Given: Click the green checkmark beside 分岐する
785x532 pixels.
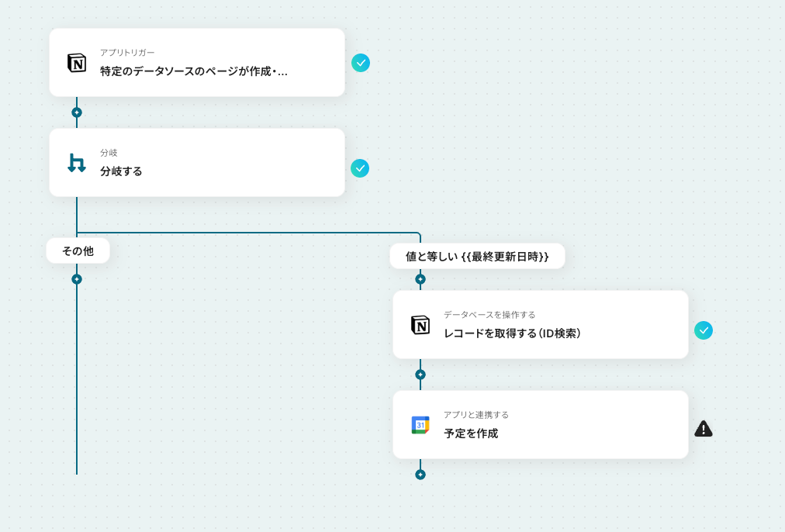Looking at the screenshot, I should [x=360, y=168].
